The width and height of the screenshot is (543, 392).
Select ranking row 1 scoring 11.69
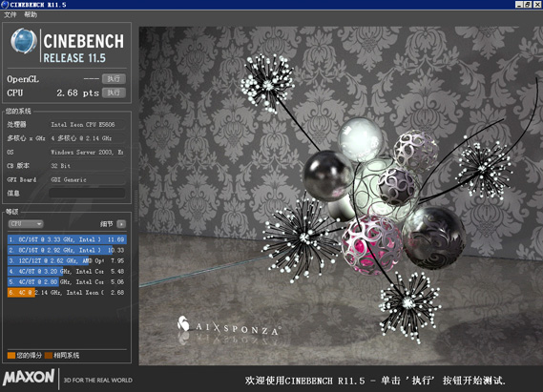point(67,239)
